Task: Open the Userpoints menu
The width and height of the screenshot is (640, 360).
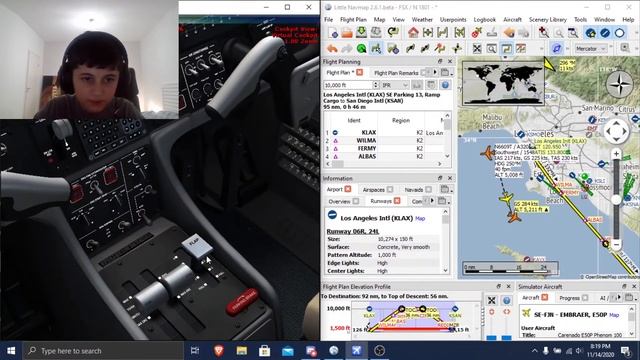Action: point(453,20)
